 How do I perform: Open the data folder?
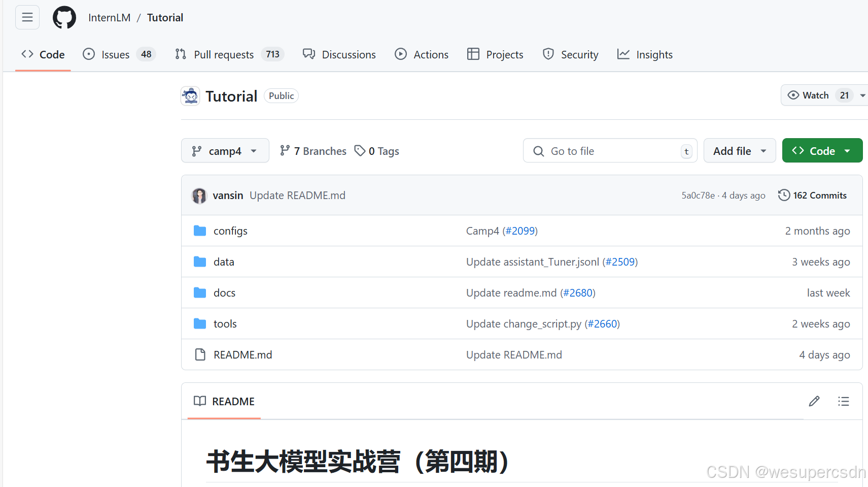(224, 262)
